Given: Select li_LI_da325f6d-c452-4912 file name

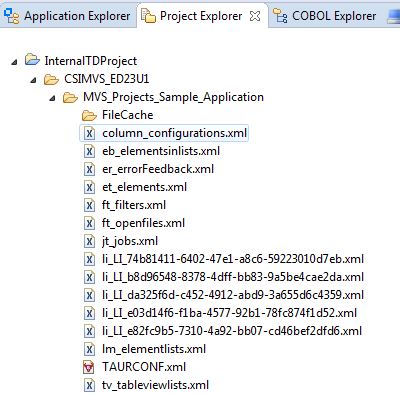Looking at the screenshot, I should click(233, 295).
